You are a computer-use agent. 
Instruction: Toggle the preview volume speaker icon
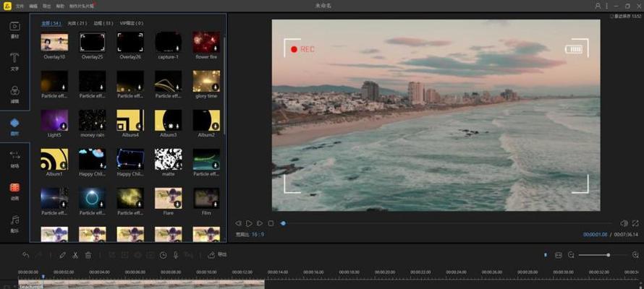point(624,223)
